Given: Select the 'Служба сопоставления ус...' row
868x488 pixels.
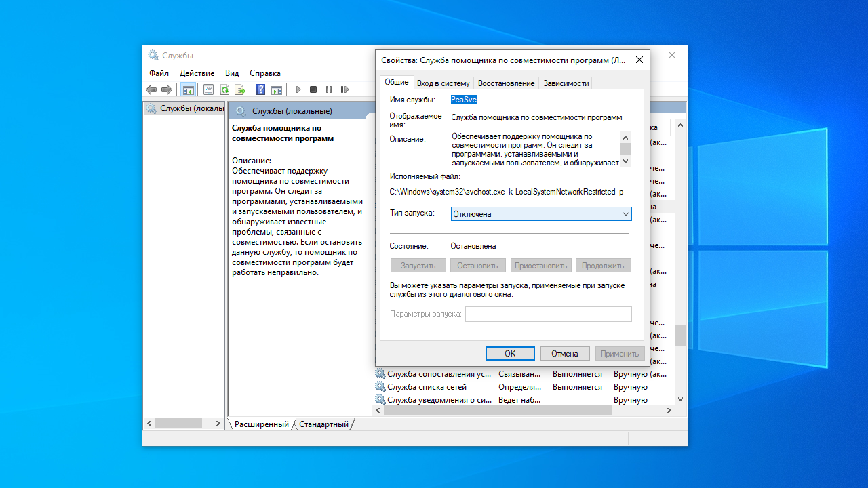Looking at the screenshot, I should [524, 374].
